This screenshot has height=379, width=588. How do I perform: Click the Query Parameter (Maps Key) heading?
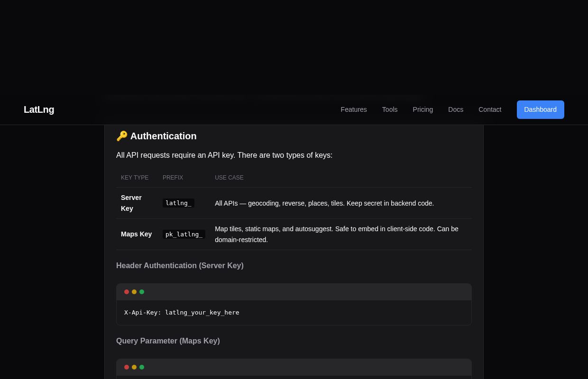168,341
